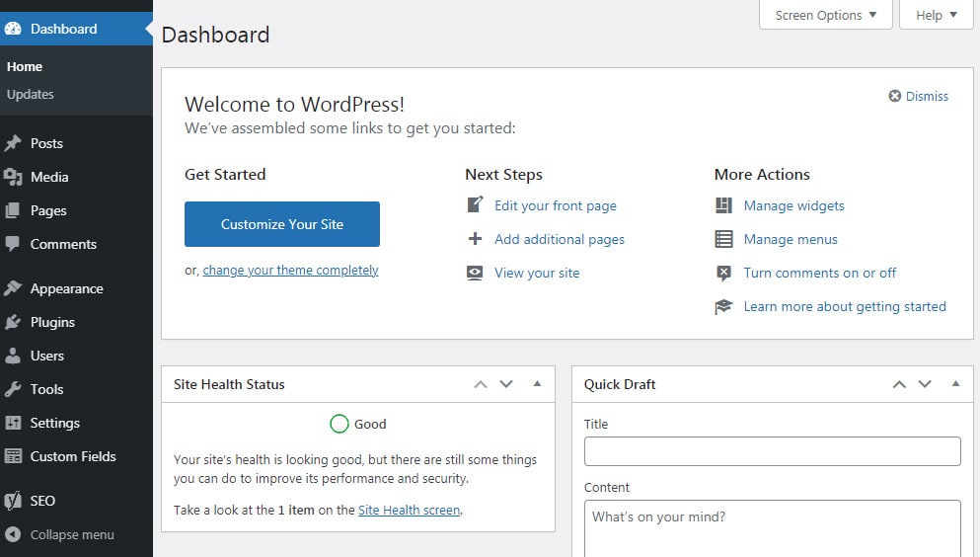This screenshot has width=980, height=557.
Task: Click the Custom Fields table icon
Action: (x=13, y=456)
